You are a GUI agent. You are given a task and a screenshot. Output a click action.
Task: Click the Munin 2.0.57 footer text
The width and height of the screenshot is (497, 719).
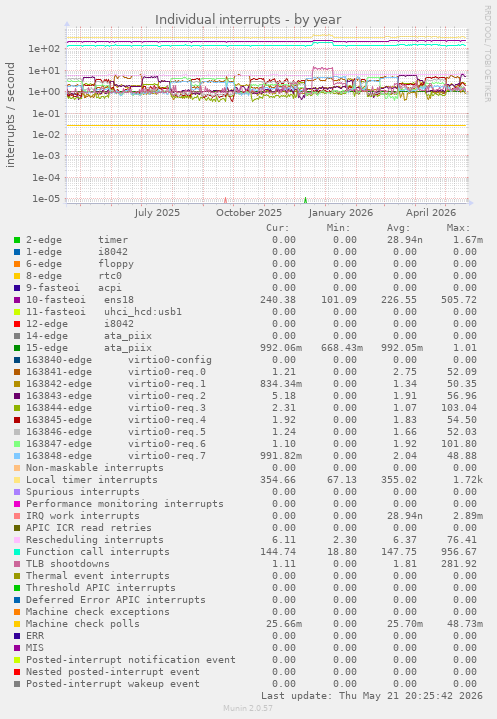(248, 708)
